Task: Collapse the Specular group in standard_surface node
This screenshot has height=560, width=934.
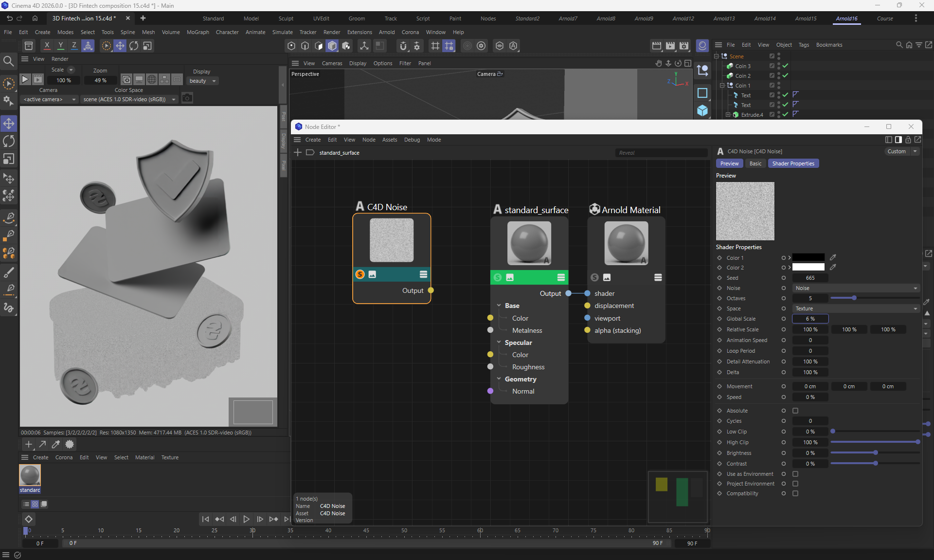Action: [499, 343]
